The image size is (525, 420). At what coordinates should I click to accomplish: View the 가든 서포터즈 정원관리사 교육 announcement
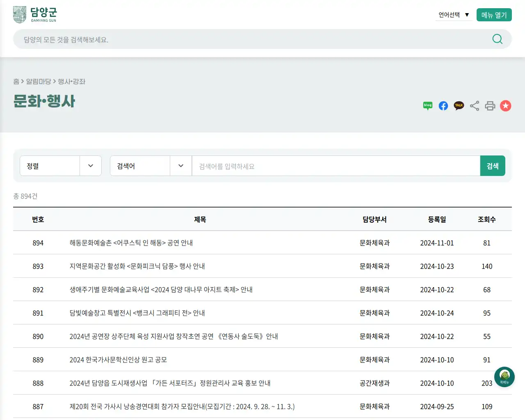[169, 383]
